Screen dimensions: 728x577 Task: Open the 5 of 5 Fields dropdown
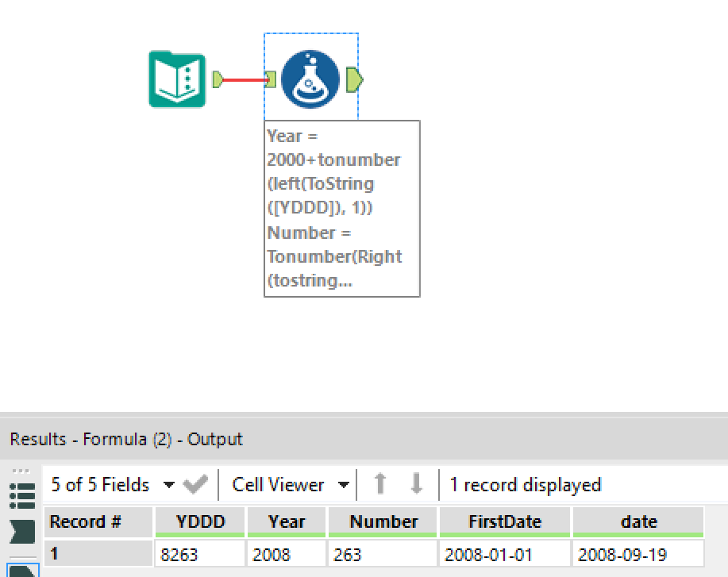pyautogui.click(x=112, y=485)
